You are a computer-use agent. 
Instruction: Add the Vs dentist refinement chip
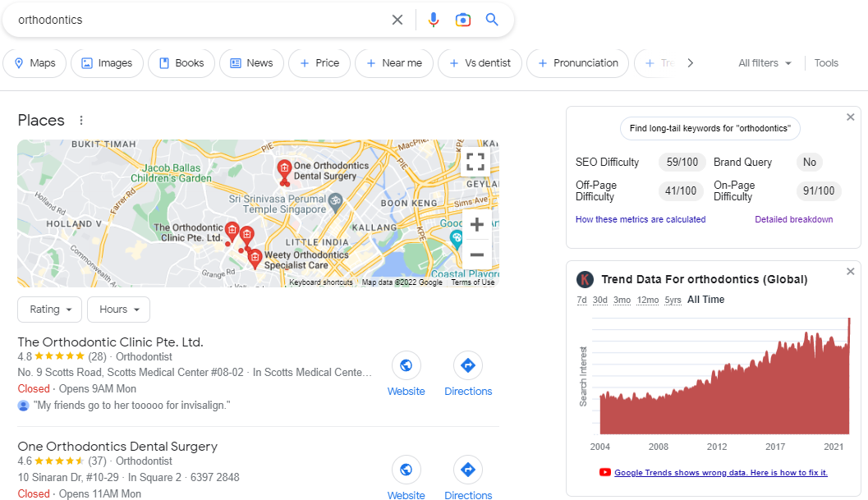point(480,63)
